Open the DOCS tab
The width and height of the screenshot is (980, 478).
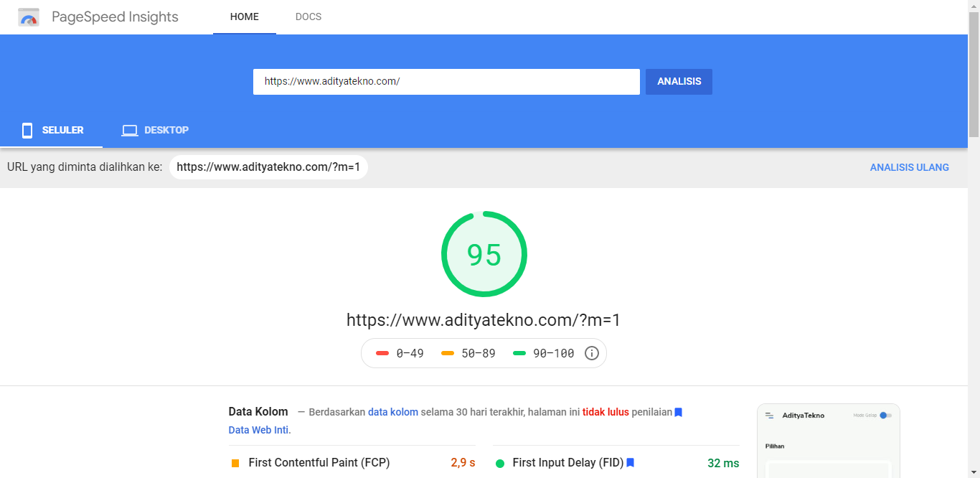click(x=308, y=17)
